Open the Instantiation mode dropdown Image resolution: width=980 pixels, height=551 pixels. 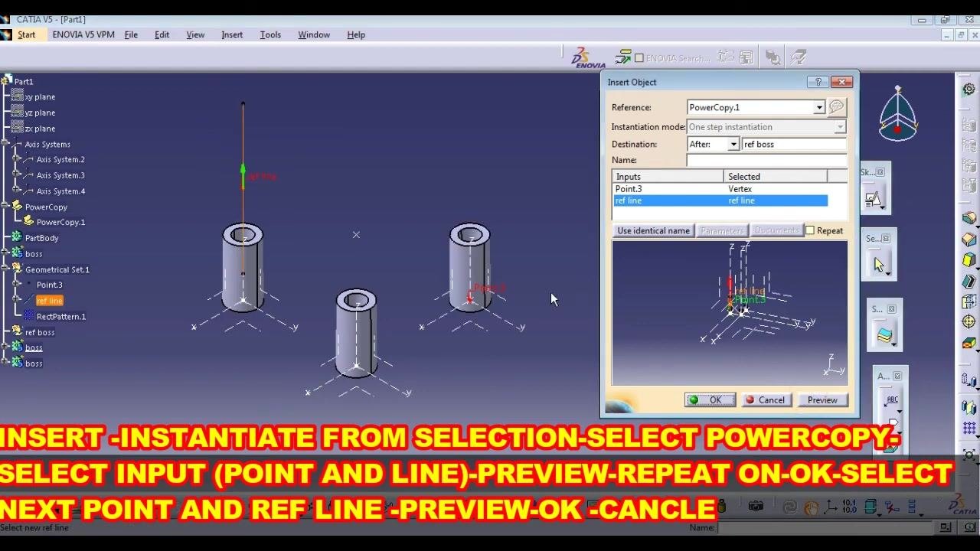click(x=840, y=127)
